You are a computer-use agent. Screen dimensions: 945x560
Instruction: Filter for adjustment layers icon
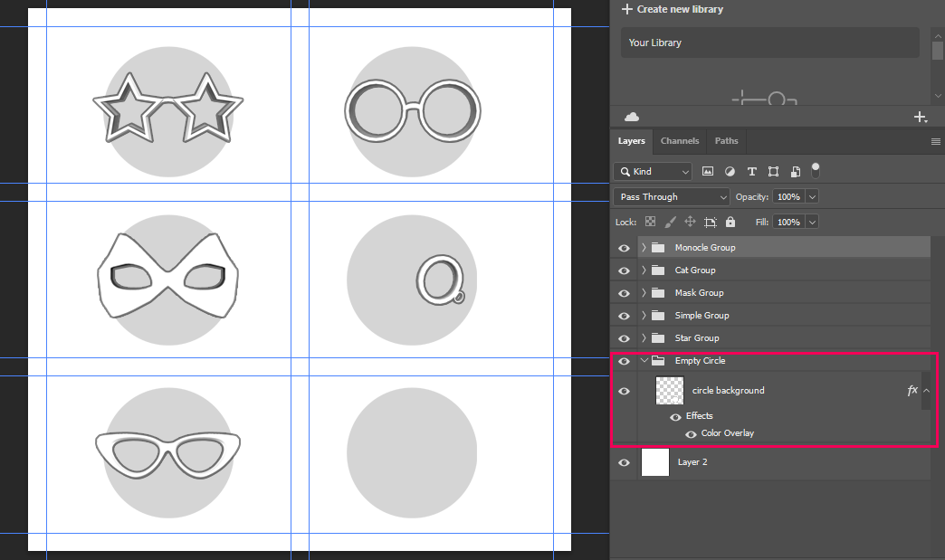730,171
